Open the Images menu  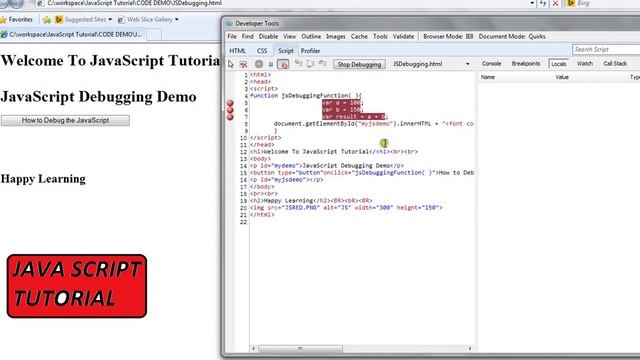pyautogui.click(x=336, y=37)
